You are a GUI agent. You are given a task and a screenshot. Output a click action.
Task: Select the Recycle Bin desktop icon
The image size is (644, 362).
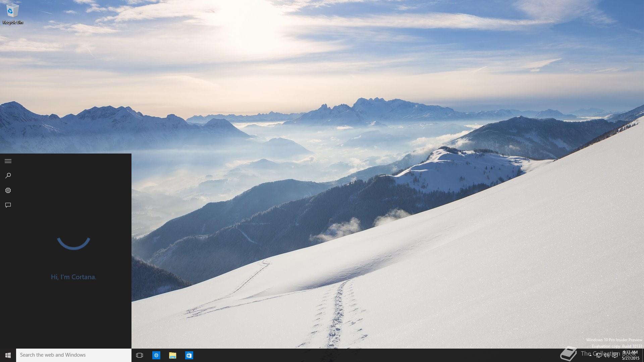point(12,14)
